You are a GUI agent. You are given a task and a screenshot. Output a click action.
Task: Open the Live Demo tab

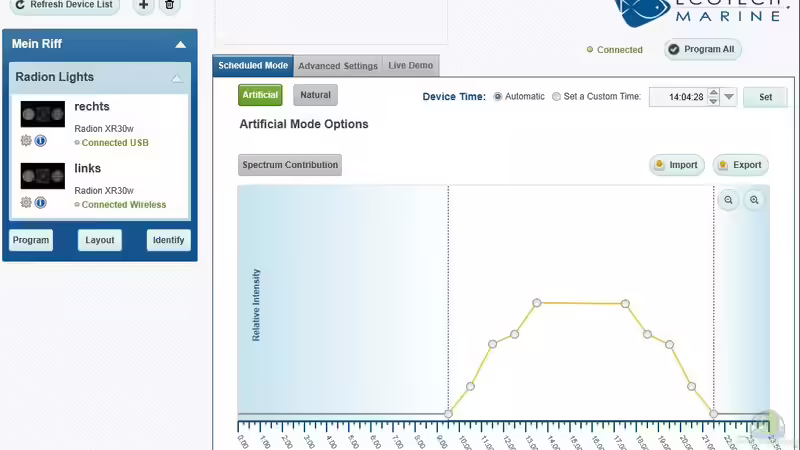coord(411,66)
